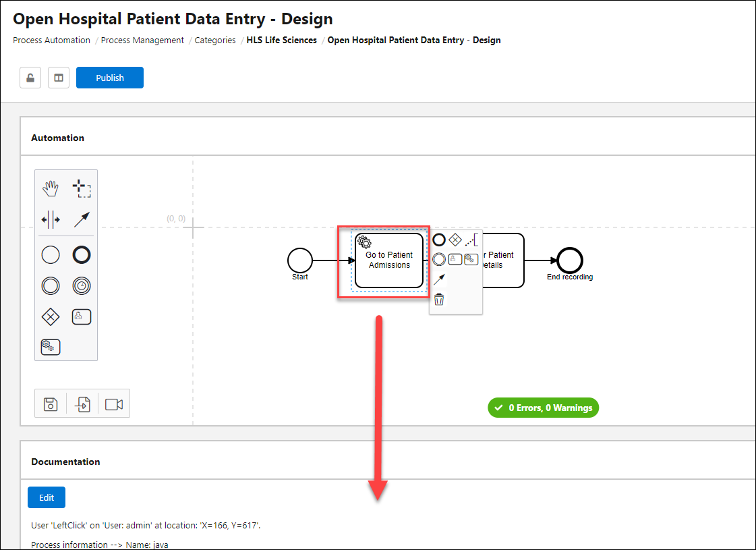Viewport: 756px width, 550px height.
Task: Choose the Create automation task tool
Action: coord(50,346)
